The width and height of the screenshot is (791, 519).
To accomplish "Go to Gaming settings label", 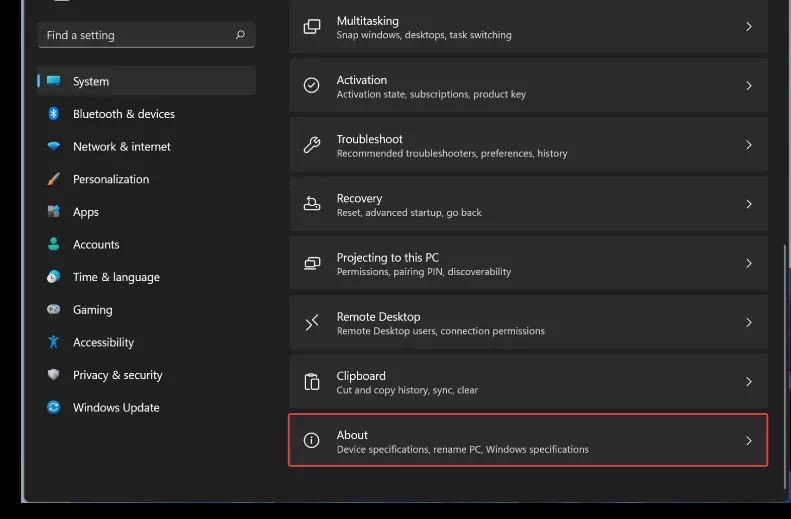I will pos(93,310).
